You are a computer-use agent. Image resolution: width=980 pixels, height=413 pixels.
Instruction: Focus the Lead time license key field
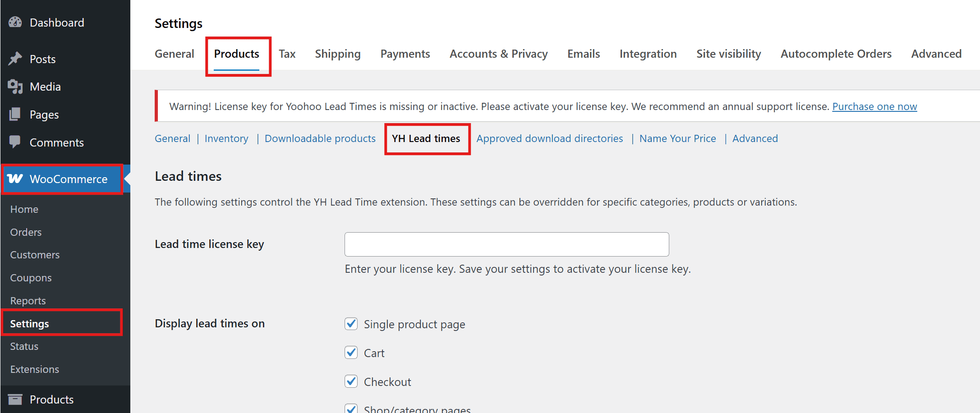coord(507,244)
